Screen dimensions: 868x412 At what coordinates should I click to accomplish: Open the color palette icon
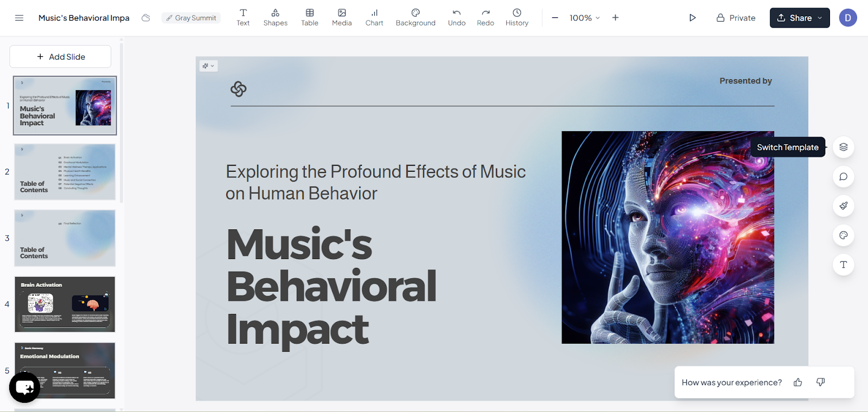[844, 235]
